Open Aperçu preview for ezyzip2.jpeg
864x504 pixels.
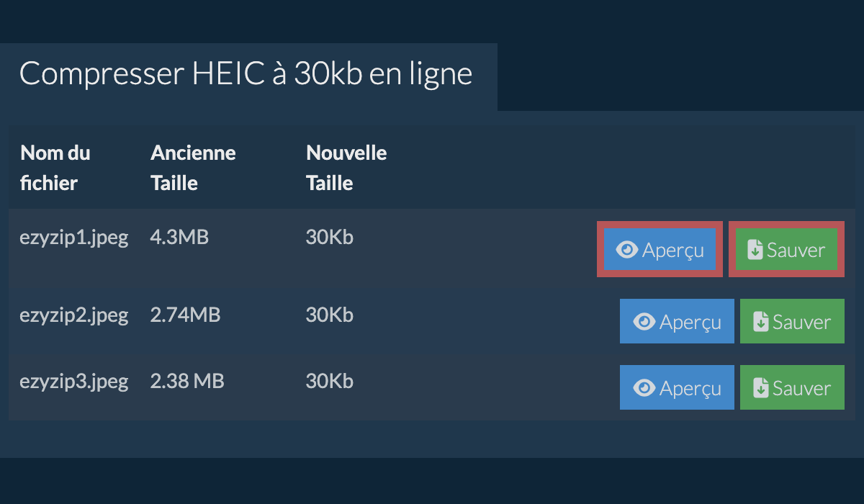tap(677, 322)
